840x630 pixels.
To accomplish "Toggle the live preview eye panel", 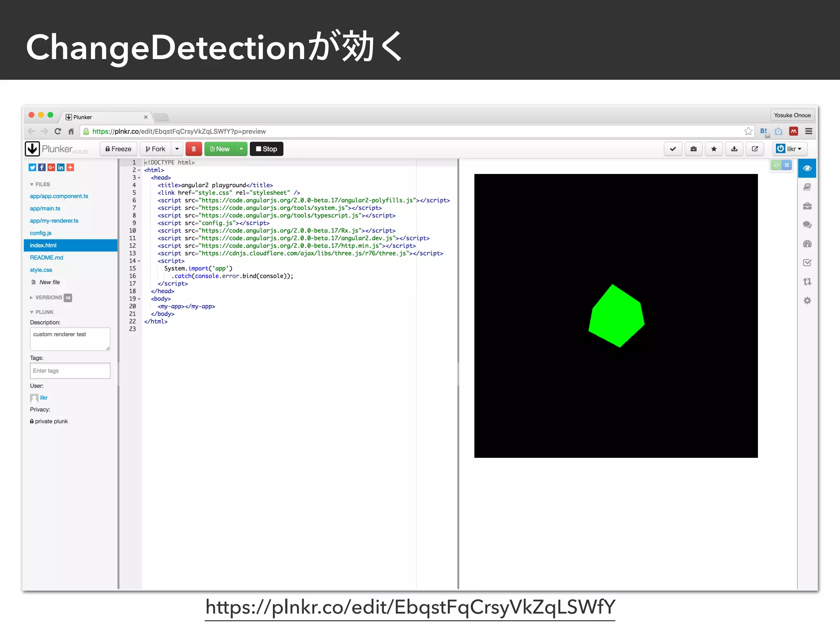I will tap(807, 168).
